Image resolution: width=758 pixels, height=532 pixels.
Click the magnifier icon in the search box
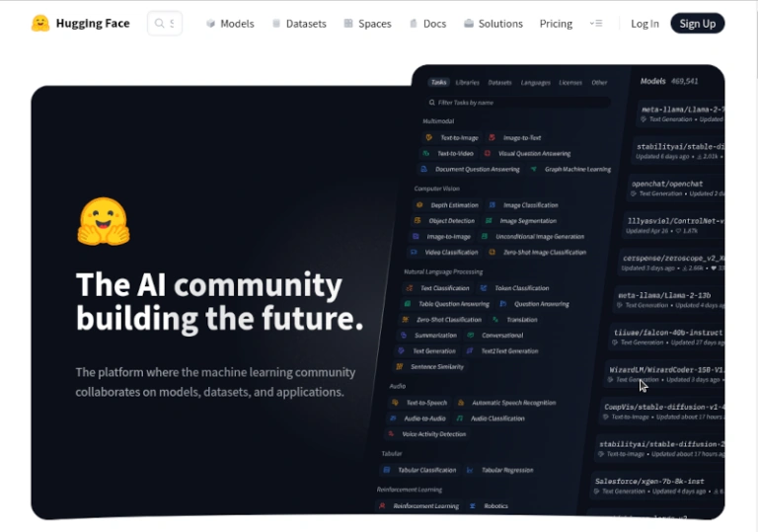click(x=159, y=24)
